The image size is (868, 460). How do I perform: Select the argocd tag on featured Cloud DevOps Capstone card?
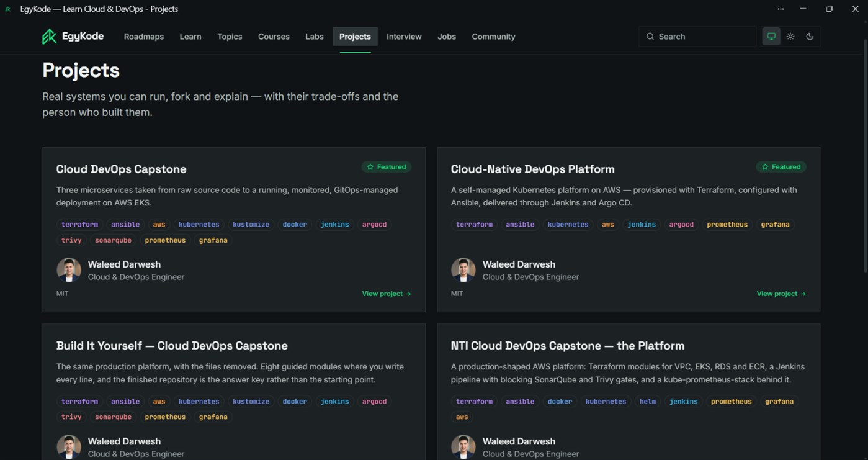pos(374,225)
